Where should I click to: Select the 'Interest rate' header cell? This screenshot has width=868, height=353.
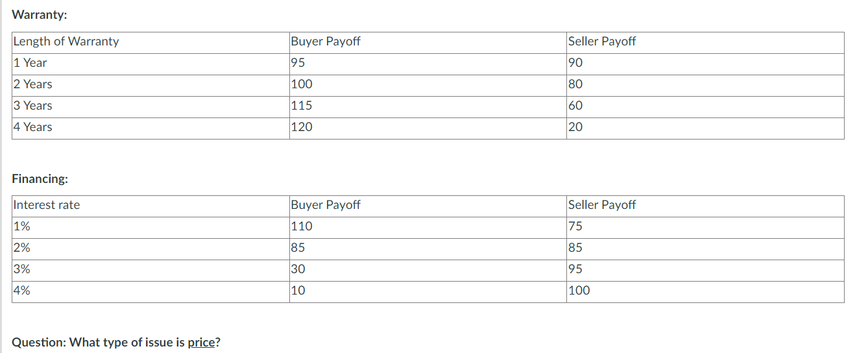pyautogui.click(x=47, y=205)
